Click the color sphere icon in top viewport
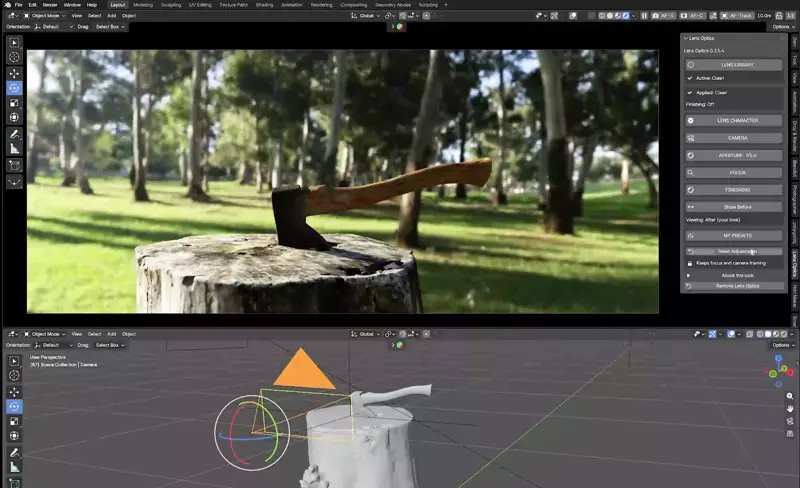 [x=400, y=27]
